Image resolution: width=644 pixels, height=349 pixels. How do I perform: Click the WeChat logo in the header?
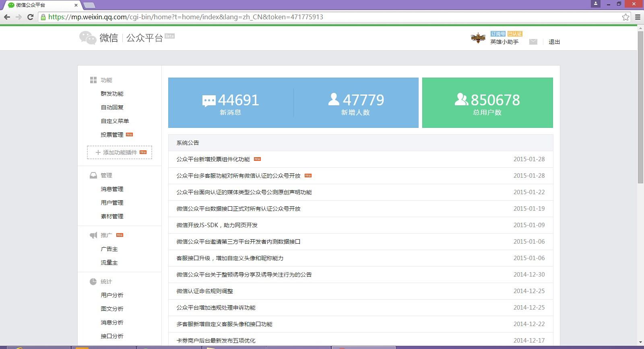88,38
